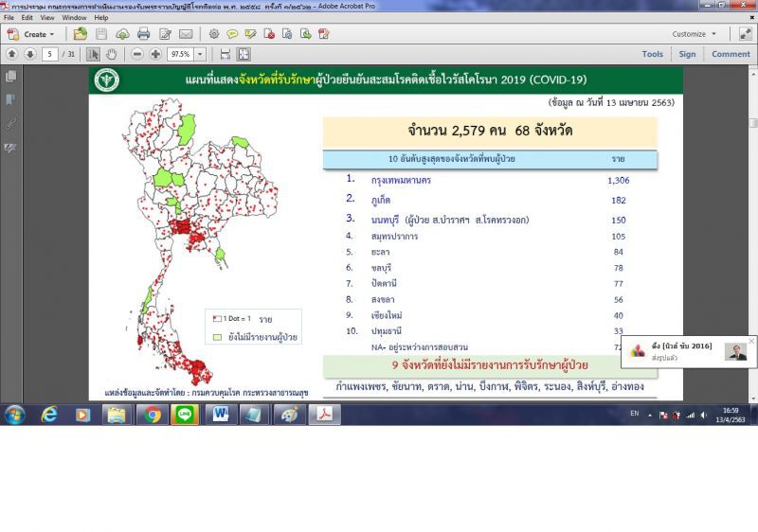This screenshot has width=758, height=532.
Task: Expand the zoom level dropdown arrow
Action: (200, 54)
